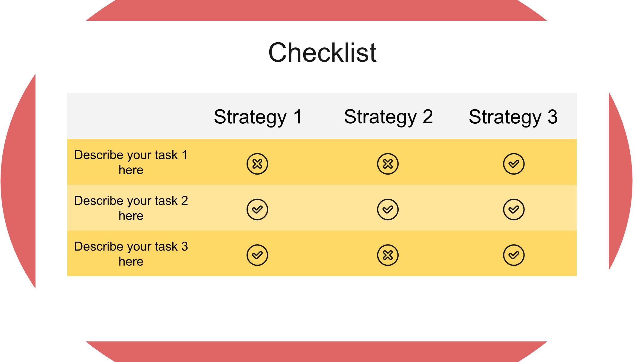644x362 pixels.
Task: Click the checkmark icon for task 2, Strategy 3
Action: (514, 209)
